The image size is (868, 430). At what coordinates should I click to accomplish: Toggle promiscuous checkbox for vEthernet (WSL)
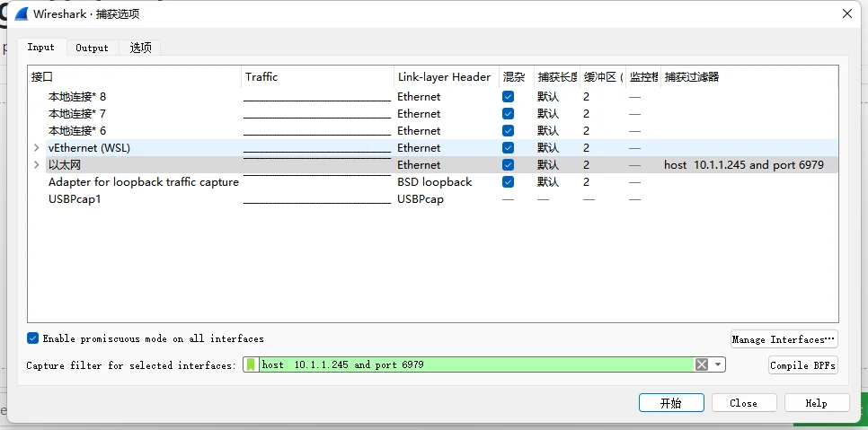coord(508,148)
